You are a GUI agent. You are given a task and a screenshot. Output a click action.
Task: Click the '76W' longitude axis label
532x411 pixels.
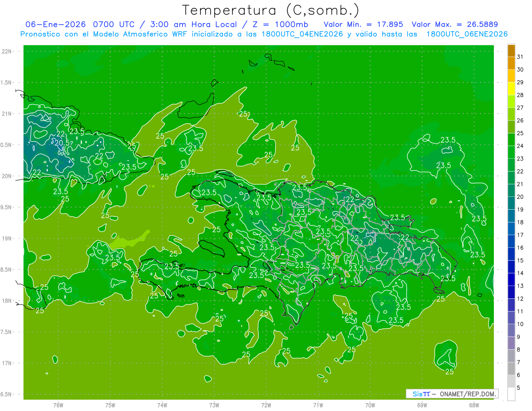tap(58, 405)
